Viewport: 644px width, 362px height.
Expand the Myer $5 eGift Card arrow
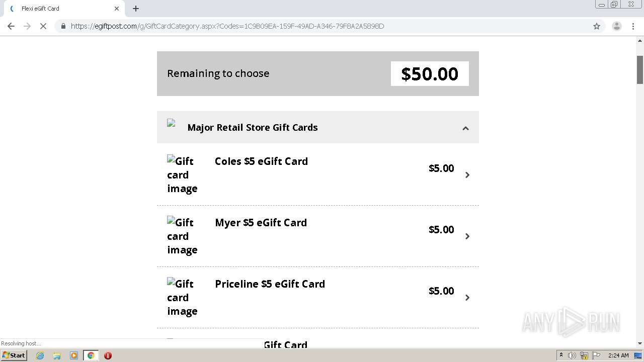tap(467, 236)
